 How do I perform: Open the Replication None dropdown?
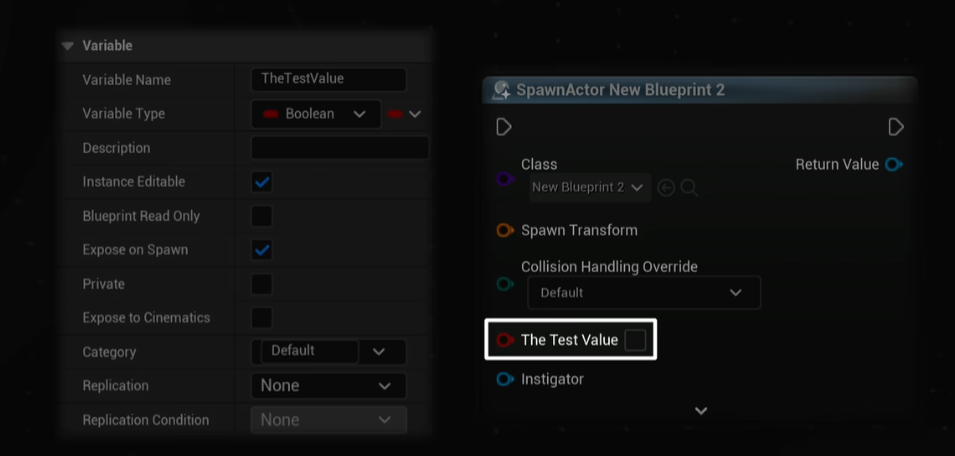click(x=327, y=386)
